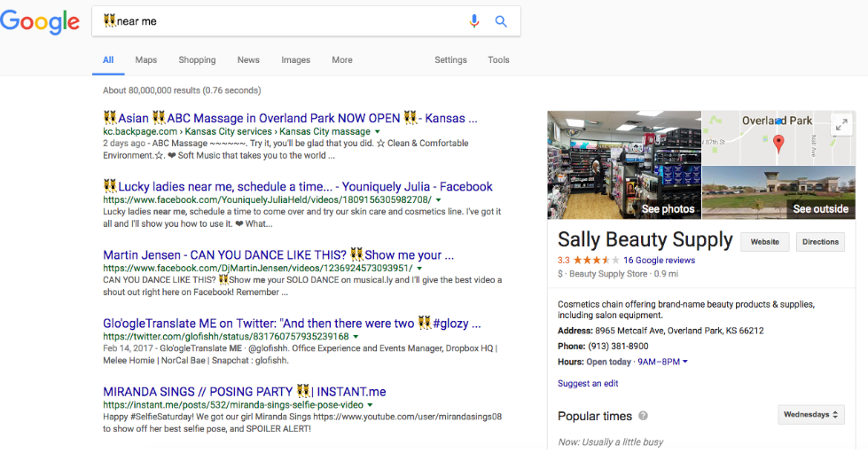
Task: Change the Wednesdays day selector
Action: coord(811,414)
